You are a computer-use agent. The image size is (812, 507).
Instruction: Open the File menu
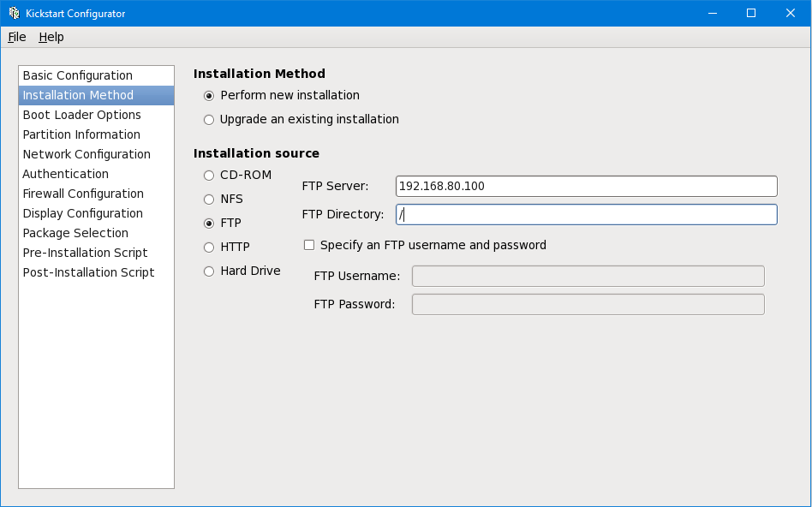coord(17,37)
